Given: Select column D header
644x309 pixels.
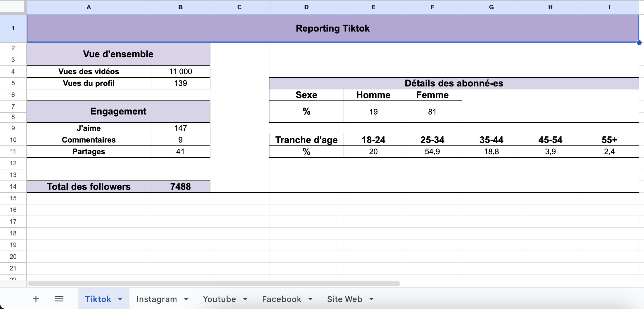Looking at the screenshot, I should pyautogui.click(x=307, y=7).
